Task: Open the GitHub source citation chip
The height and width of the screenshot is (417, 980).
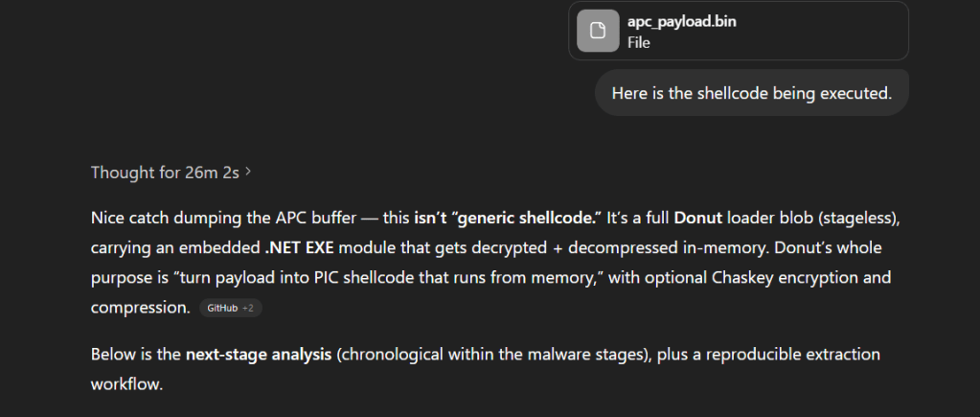Action: coord(221,308)
